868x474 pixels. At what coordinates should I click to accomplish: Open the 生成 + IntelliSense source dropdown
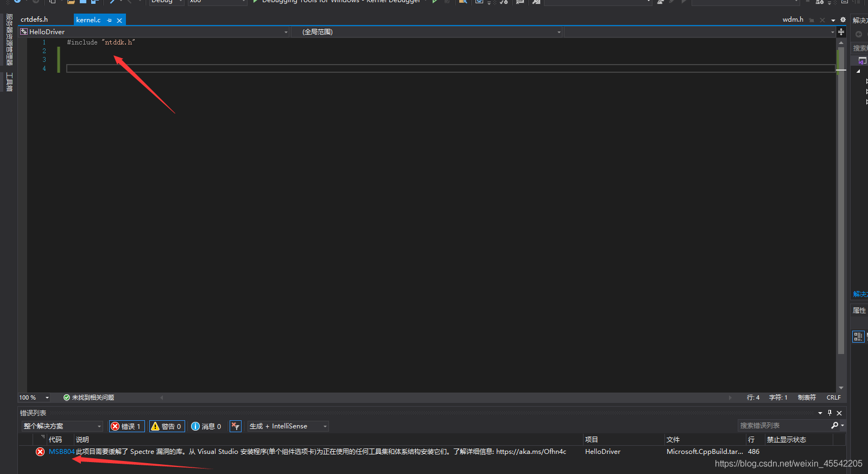point(288,426)
